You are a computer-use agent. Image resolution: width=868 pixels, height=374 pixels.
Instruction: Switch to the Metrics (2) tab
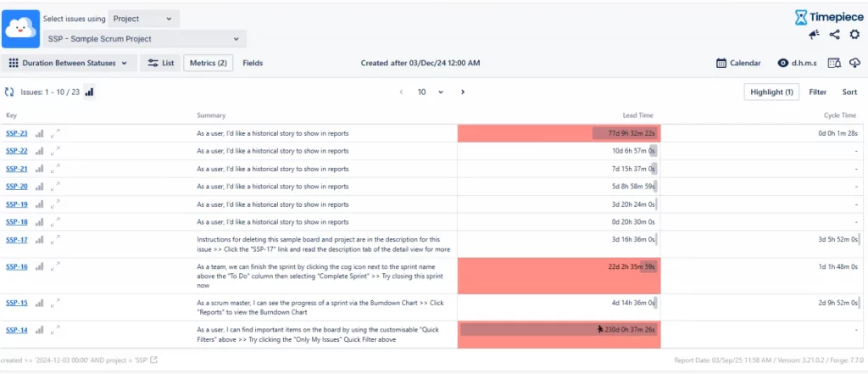(x=208, y=63)
